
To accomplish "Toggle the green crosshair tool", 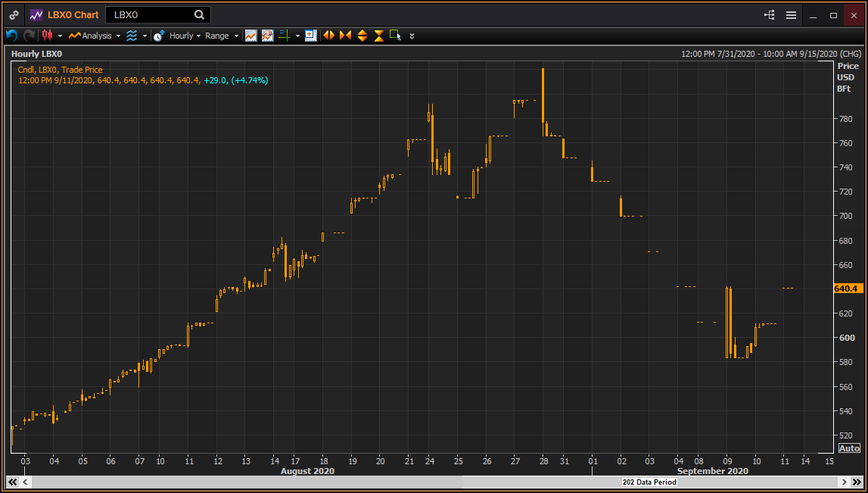I will coord(285,36).
